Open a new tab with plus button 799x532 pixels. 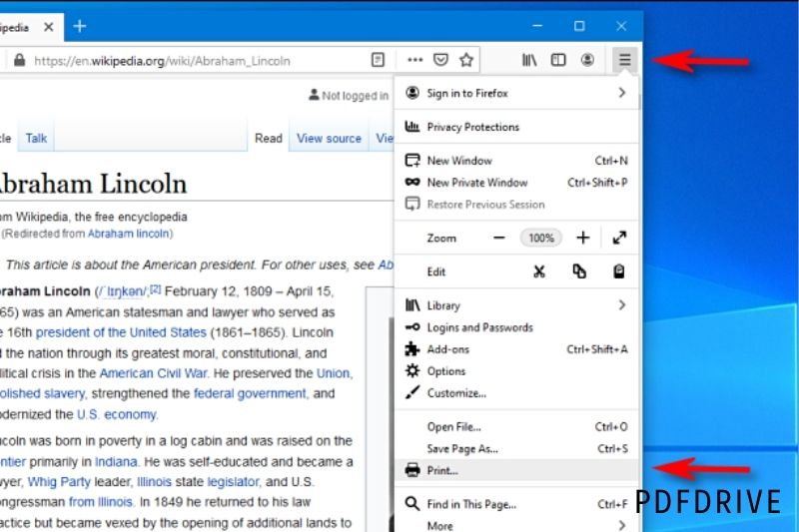(x=80, y=26)
